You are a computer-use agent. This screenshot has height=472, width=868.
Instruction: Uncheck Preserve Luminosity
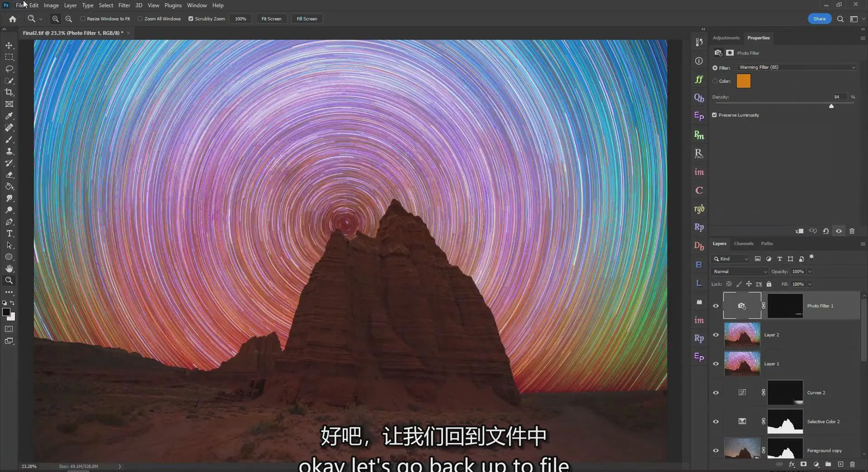(x=714, y=115)
